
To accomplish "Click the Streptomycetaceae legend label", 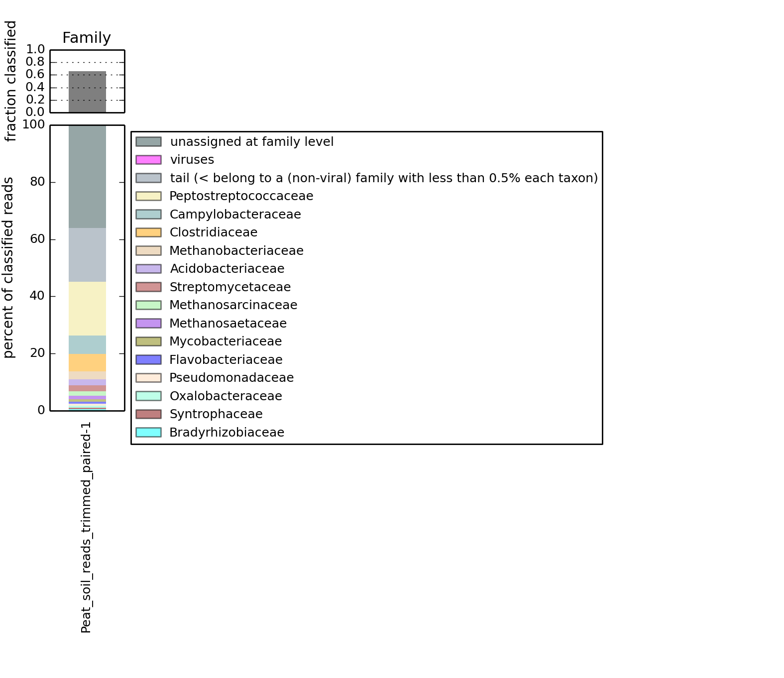I will 230,287.
